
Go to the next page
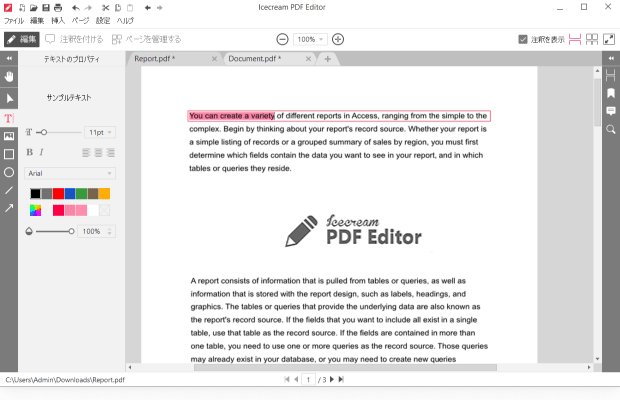[332, 379]
